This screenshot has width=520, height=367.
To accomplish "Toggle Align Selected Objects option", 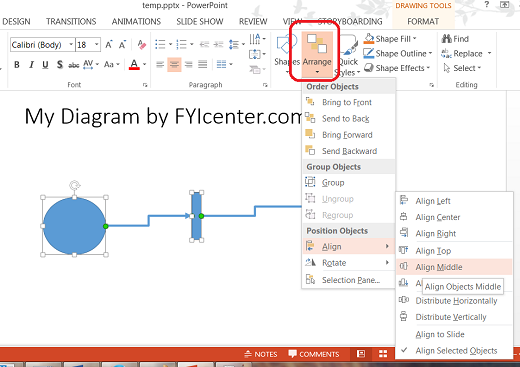I will pyautogui.click(x=454, y=351).
